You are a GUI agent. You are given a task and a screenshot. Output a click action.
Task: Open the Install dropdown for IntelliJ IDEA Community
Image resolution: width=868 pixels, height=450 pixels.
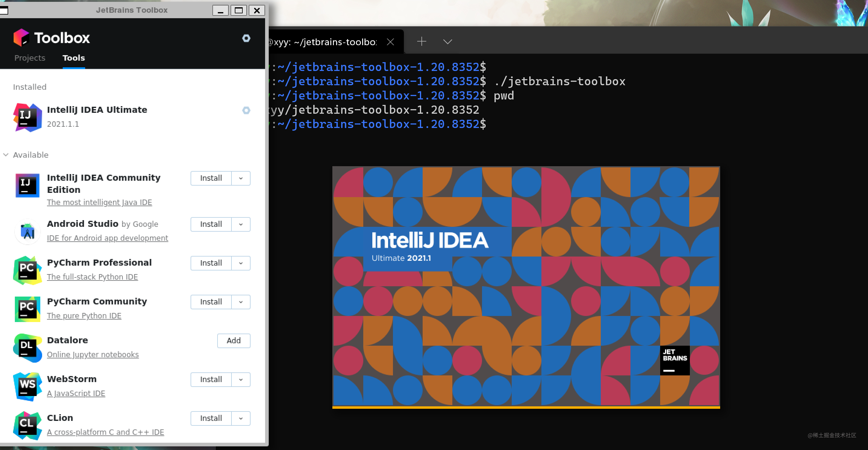click(x=240, y=178)
